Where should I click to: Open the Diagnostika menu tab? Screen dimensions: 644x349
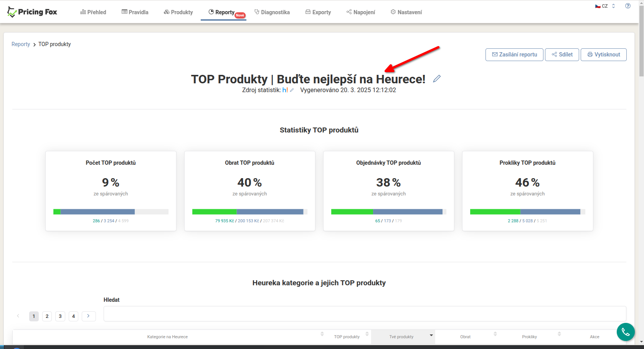272,12
